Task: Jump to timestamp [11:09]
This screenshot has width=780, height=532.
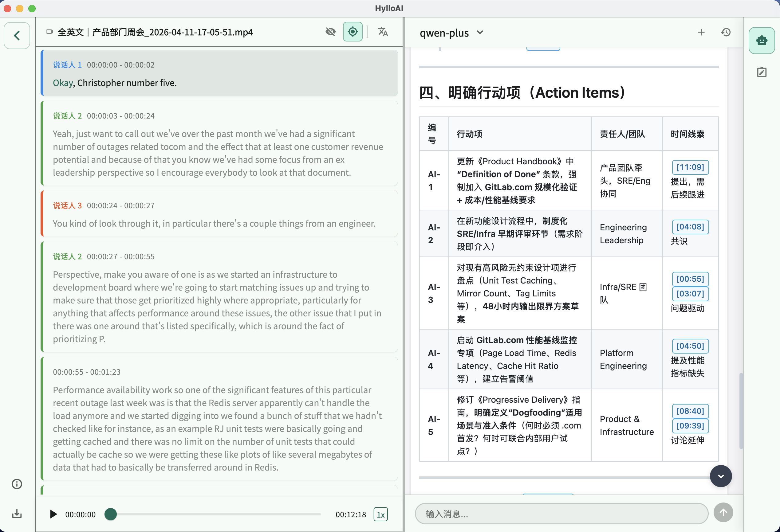Action: (x=690, y=167)
